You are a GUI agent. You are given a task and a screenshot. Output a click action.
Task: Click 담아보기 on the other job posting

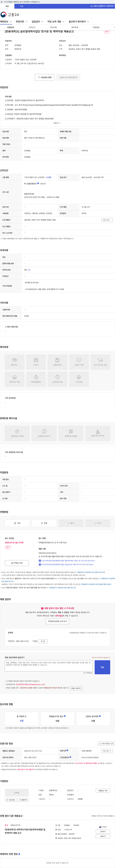pyautogui.click(x=103, y=832)
